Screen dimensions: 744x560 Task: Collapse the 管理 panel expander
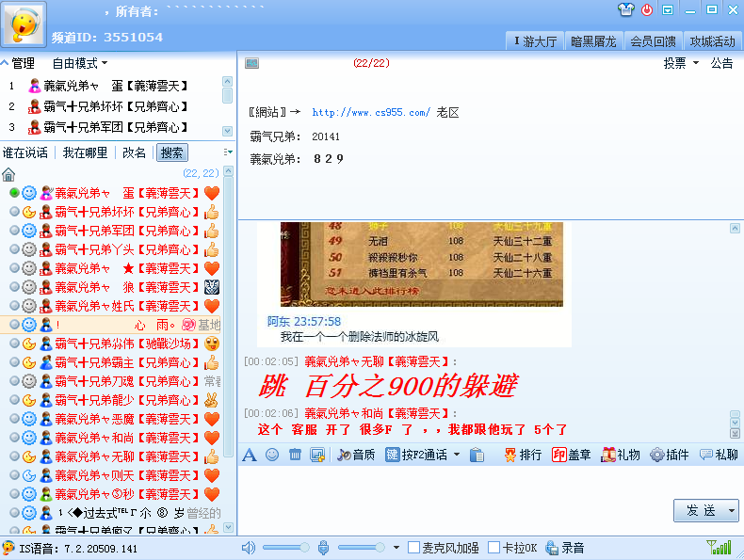5,63
